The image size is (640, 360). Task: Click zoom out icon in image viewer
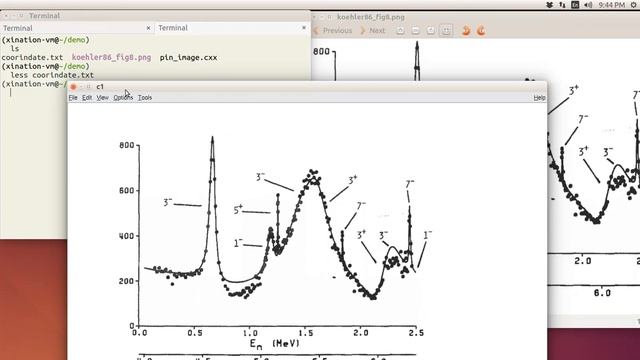click(416, 31)
